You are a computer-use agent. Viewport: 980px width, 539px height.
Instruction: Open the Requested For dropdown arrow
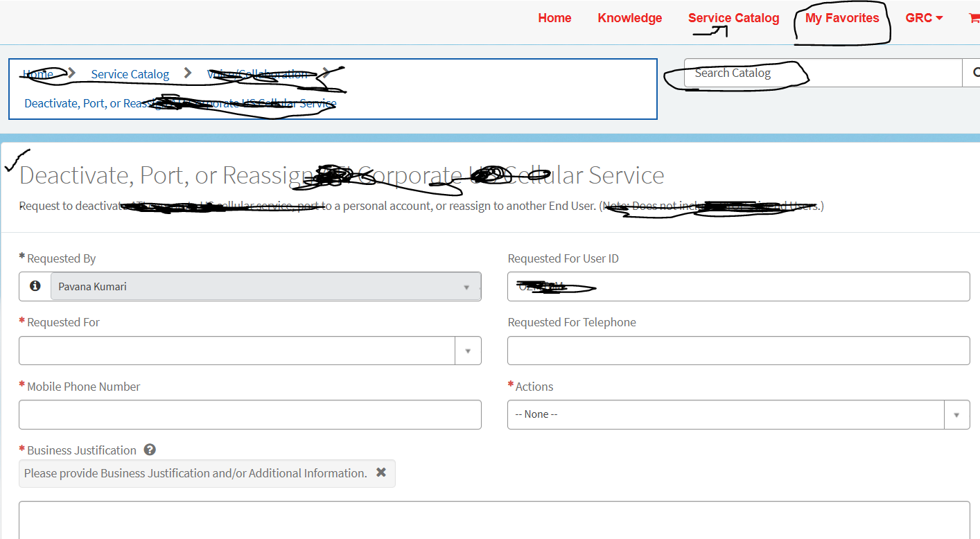[468, 351]
